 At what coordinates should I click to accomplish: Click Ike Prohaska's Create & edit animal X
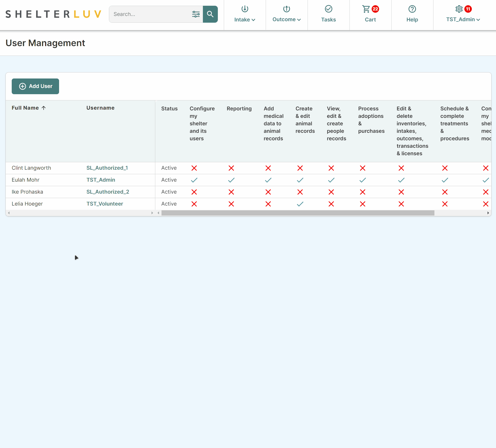tap(300, 192)
